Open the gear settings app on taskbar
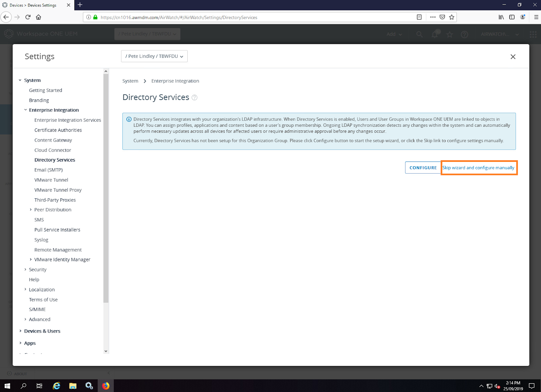The height and width of the screenshot is (392, 541). [89, 386]
